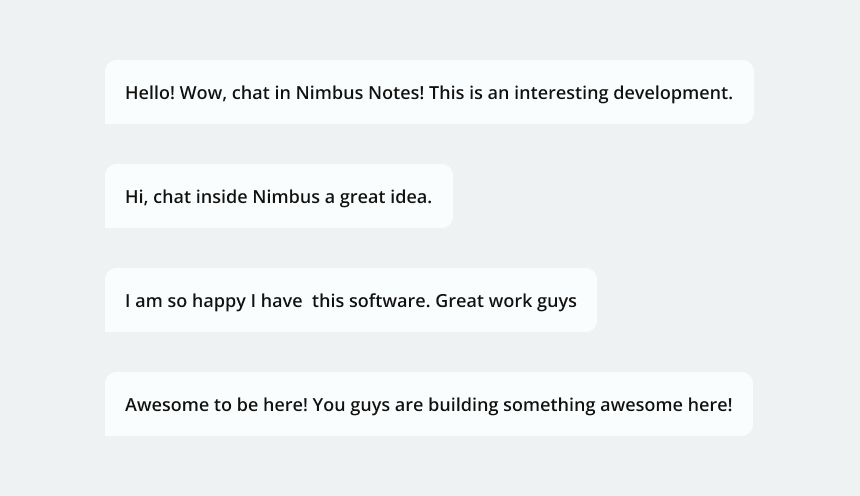
Task: Click the word 'interesting' in first message
Action: [561, 93]
